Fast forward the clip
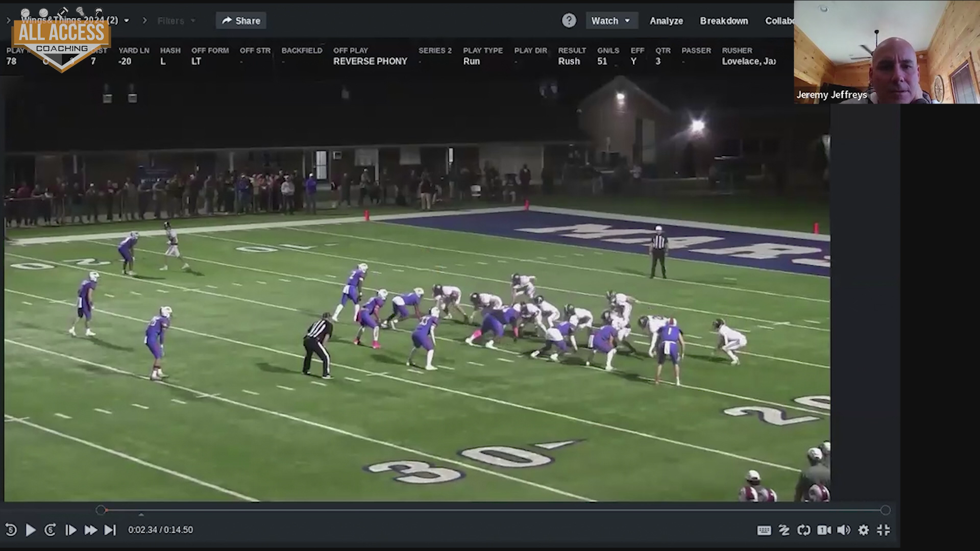The image size is (980, 551). tap(90, 530)
